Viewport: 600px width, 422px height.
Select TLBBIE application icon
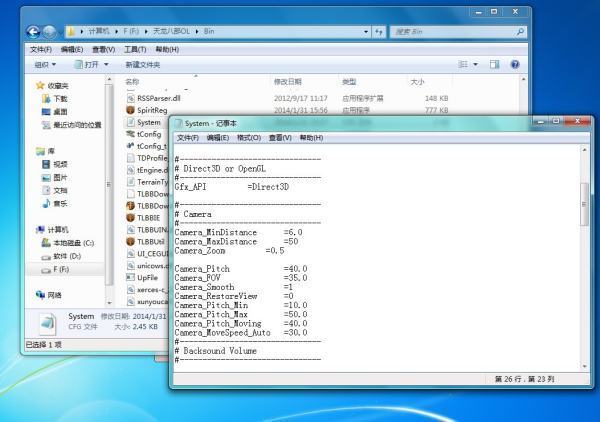pos(130,218)
